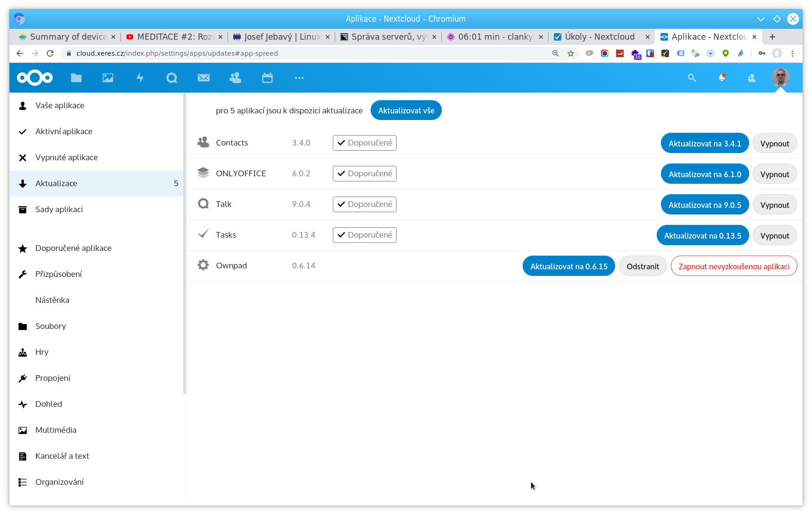This screenshot has height=515, width=812.
Task: Disable ONLYOFFICE with Vypnout
Action: pos(775,174)
